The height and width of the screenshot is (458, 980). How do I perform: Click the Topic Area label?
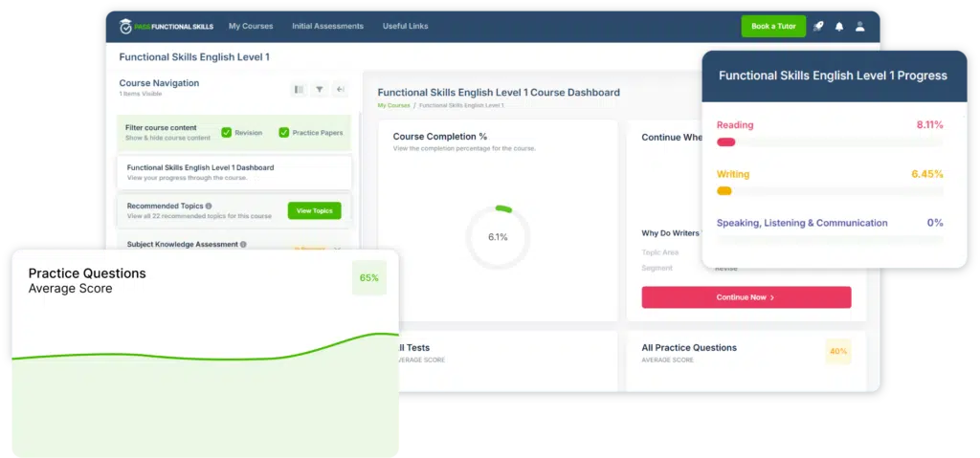click(660, 252)
